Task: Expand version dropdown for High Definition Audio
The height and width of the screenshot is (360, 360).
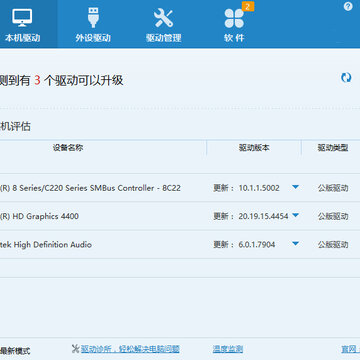Action: coord(295,244)
